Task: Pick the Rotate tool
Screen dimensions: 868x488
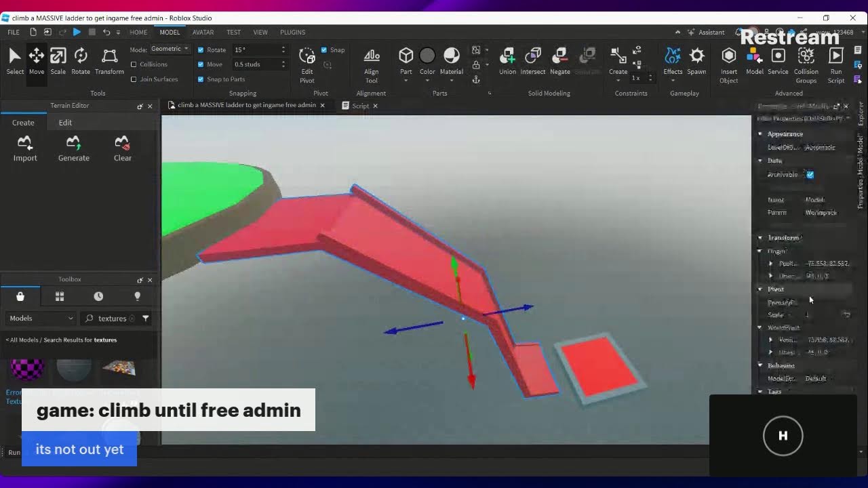Action: point(81,61)
